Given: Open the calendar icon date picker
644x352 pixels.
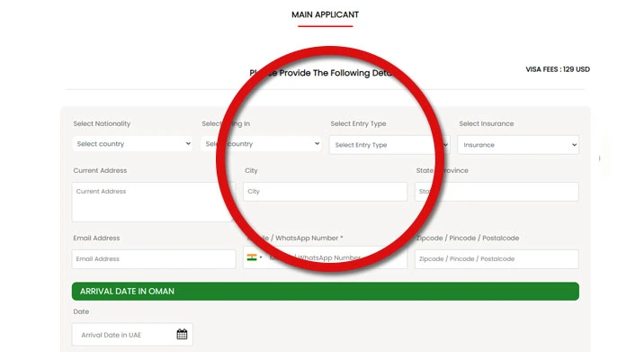Looking at the screenshot, I should coord(182,334).
